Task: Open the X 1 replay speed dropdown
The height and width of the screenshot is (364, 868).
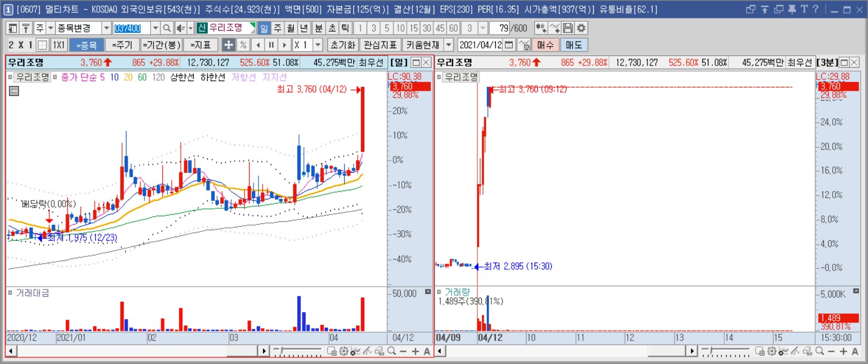Action: [318, 45]
